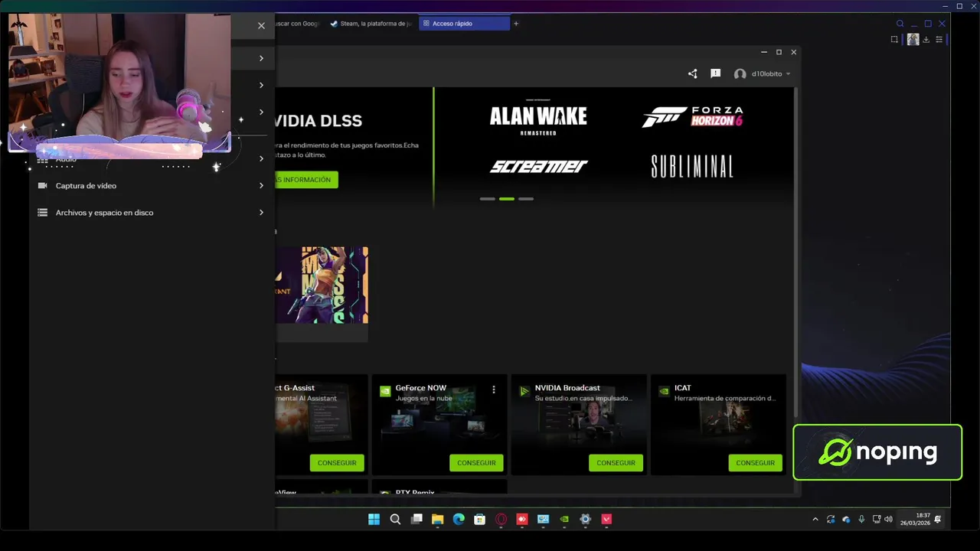Click the microphone icon in system tray
The image size is (980, 551).
click(x=861, y=520)
